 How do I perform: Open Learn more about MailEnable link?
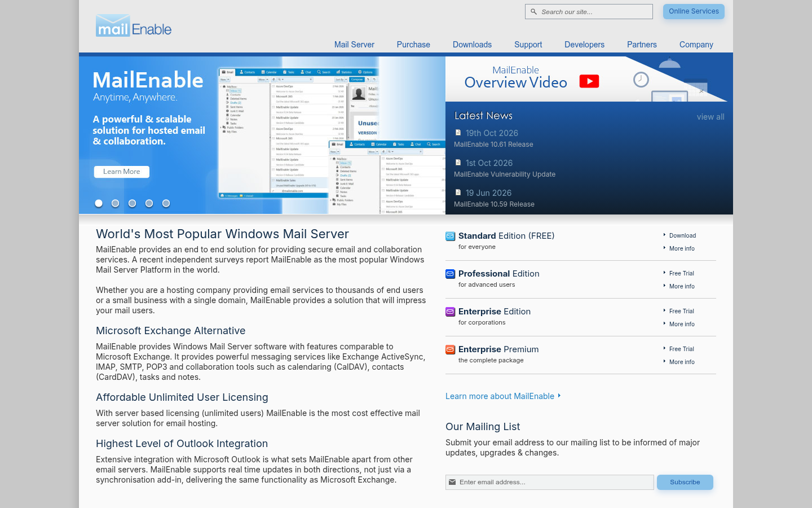500,396
